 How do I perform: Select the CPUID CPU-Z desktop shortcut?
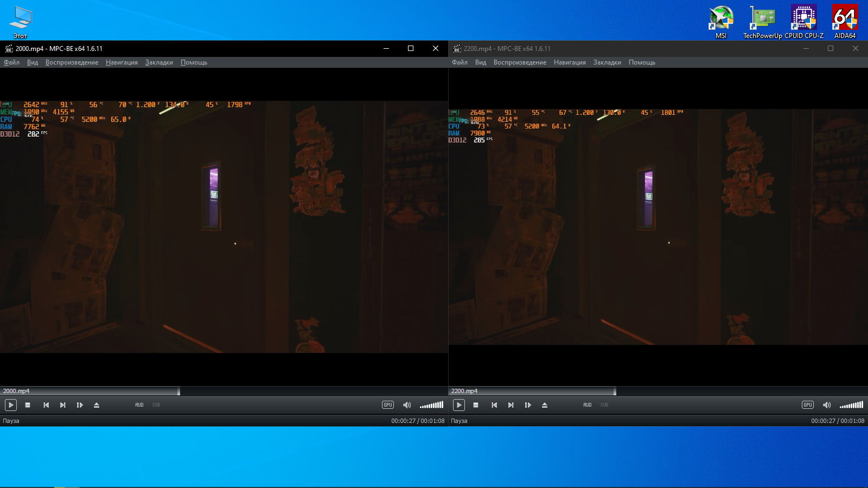(x=804, y=22)
